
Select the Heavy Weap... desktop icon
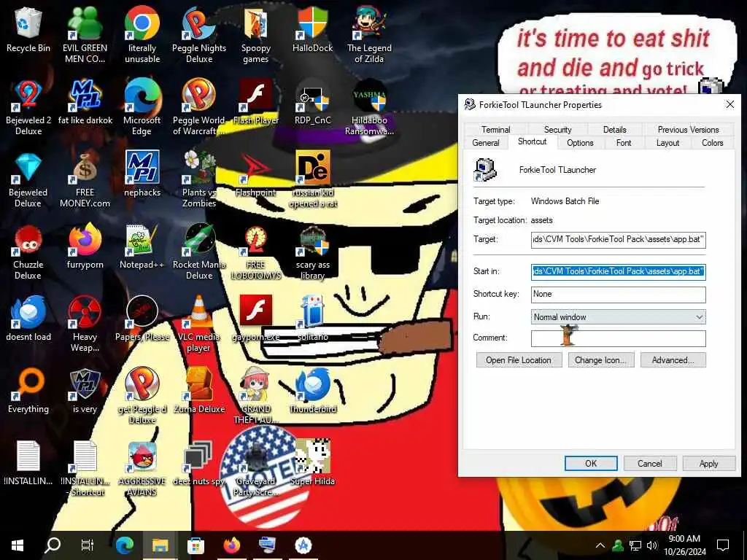(x=85, y=324)
